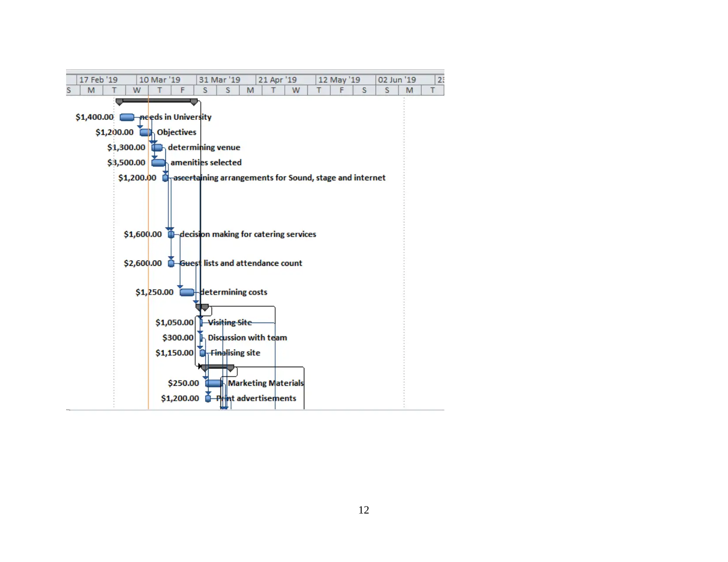Click the 'determining venue' task name
Viewport: 728px width, 562px height.
click(x=204, y=148)
